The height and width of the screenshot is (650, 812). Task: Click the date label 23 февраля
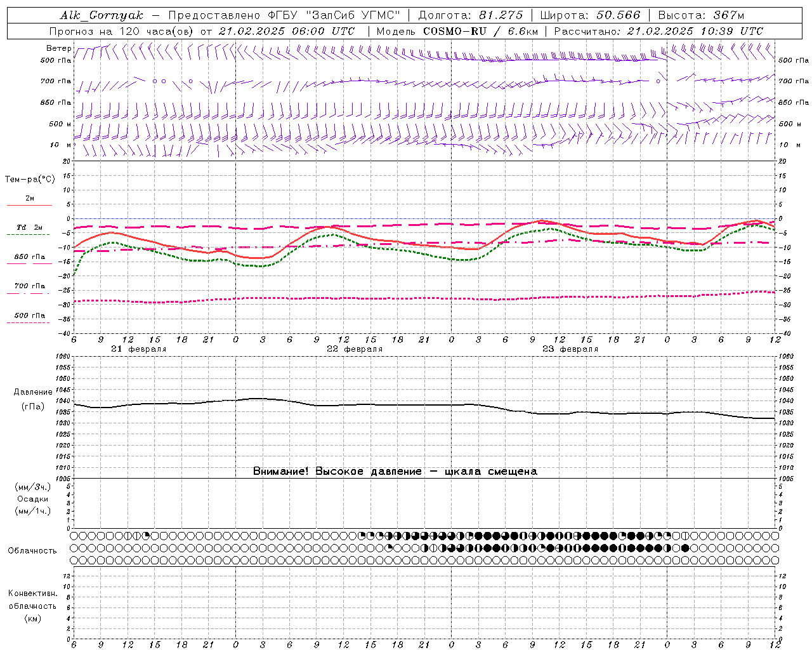pyautogui.click(x=570, y=349)
